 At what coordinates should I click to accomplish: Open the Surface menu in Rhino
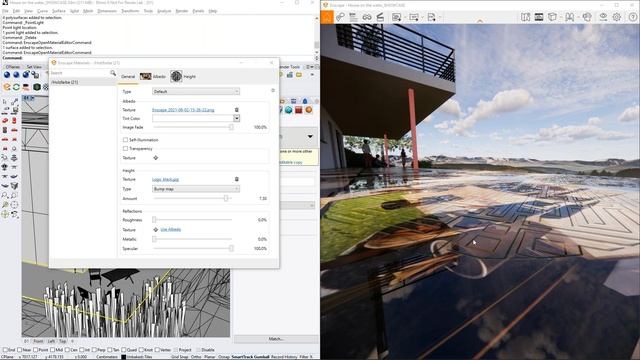click(x=59, y=11)
